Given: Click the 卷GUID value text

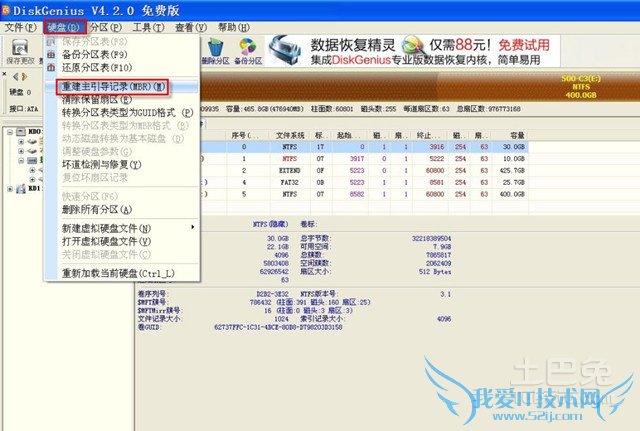Looking at the screenshot, I should [x=278, y=327].
